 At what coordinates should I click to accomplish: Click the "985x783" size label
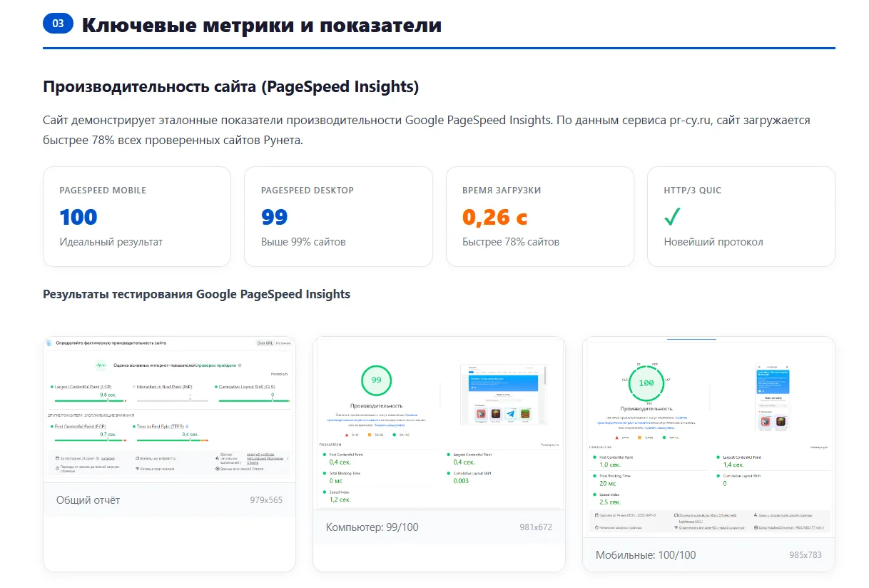tap(806, 554)
